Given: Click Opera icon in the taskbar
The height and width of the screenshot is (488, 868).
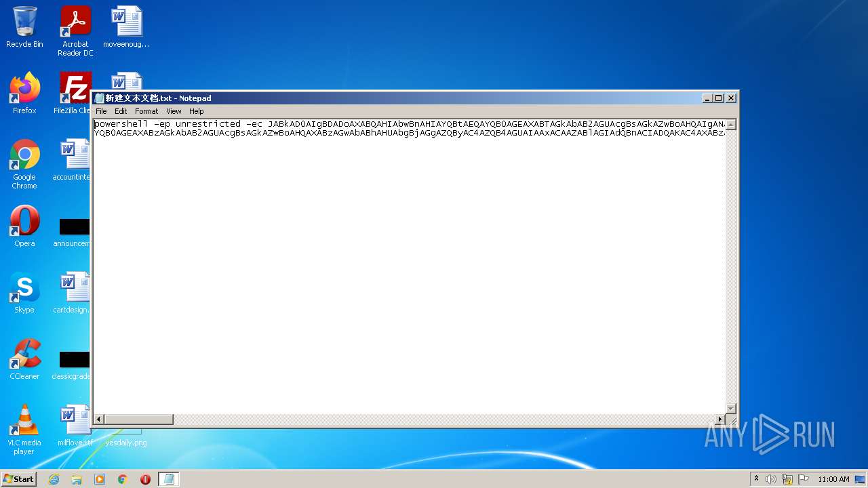Looking at the screenshot, I should pyautogui.click(x=145, y=479).
